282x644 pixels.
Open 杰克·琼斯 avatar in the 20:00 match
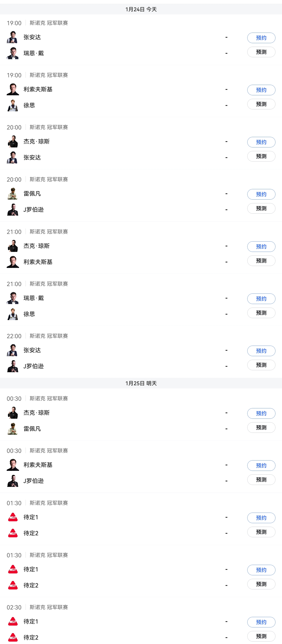pos(13,141)
